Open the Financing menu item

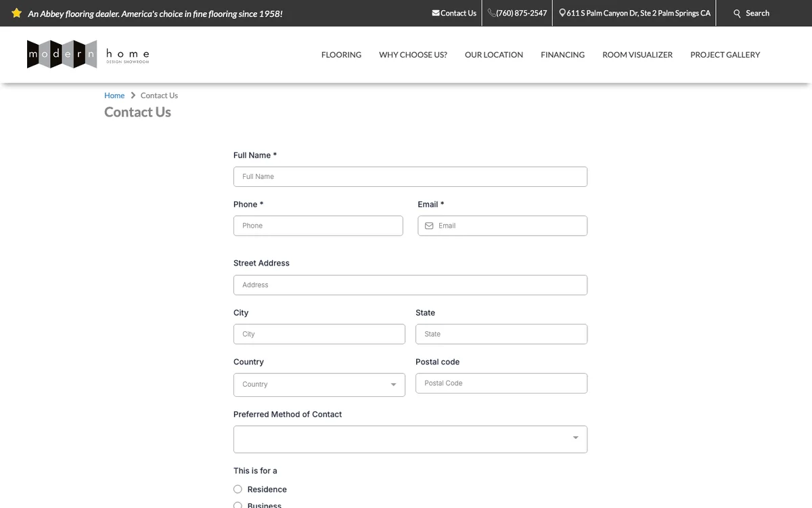point(562,55)
